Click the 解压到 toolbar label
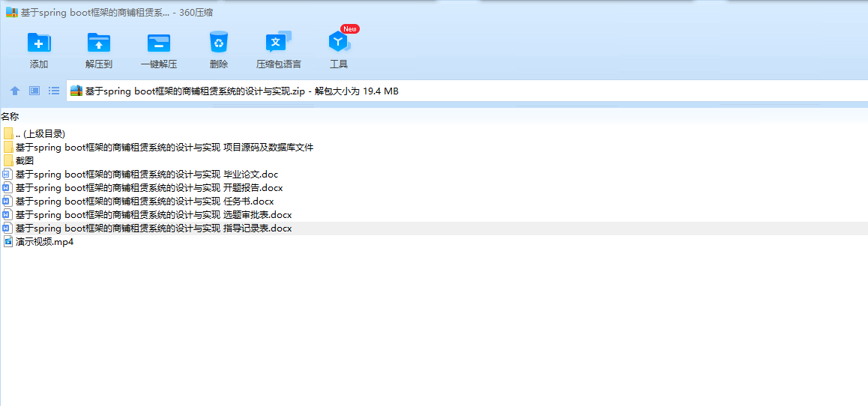The width and height of the screenshot is (868, 406). pyautogui.click(x=99, y=64)
